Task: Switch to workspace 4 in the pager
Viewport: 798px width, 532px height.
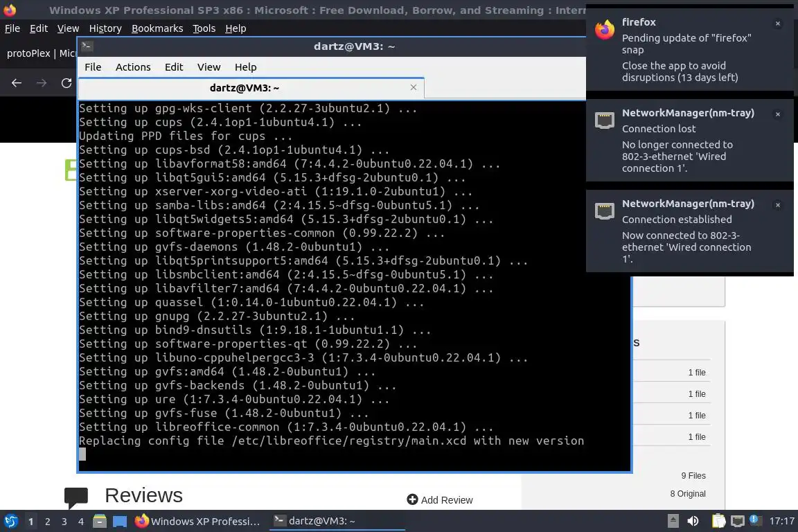Action: pos(81,522)
